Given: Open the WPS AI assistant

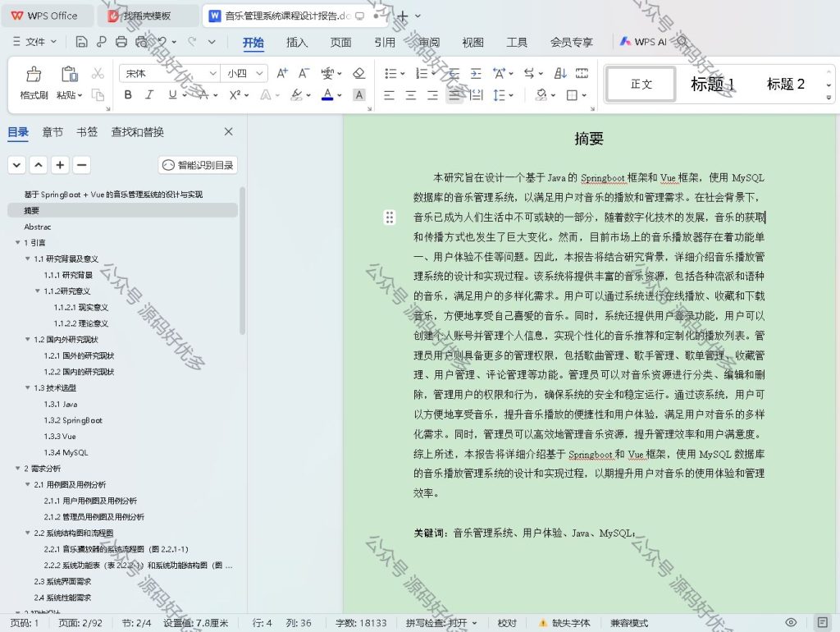Looking at the screenshot, I should (643, 42).
